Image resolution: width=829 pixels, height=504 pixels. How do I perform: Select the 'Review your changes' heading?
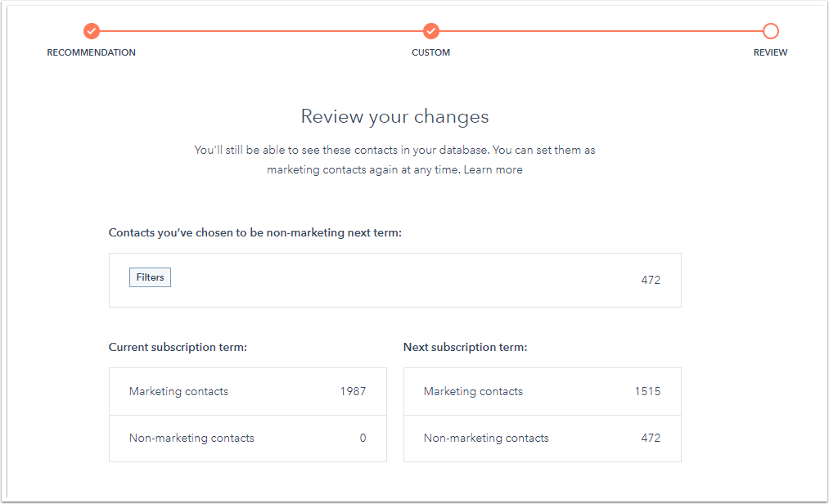point(394,116)
